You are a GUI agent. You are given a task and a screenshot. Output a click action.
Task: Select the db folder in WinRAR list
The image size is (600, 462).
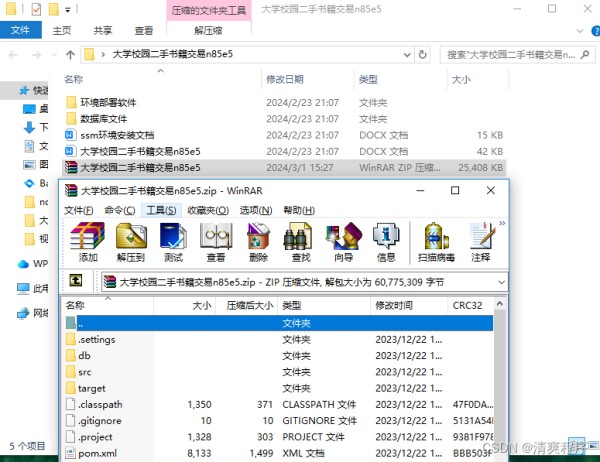(x=279, y=356)
